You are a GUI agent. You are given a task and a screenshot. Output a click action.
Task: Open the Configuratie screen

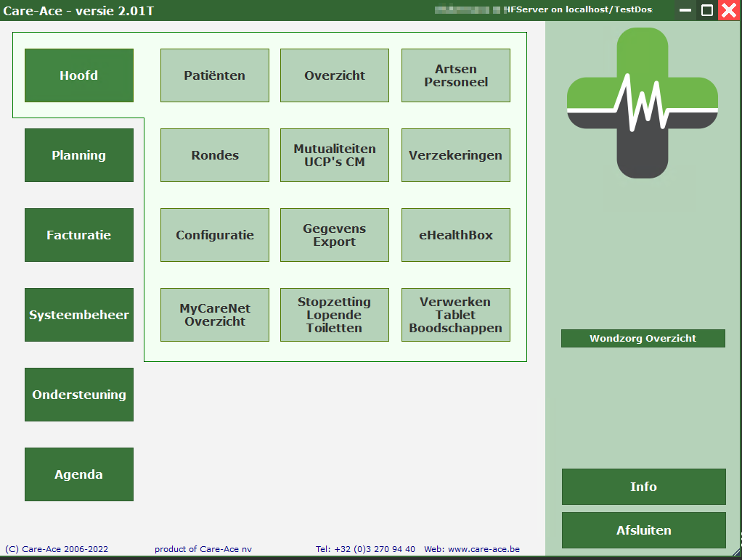215,235
